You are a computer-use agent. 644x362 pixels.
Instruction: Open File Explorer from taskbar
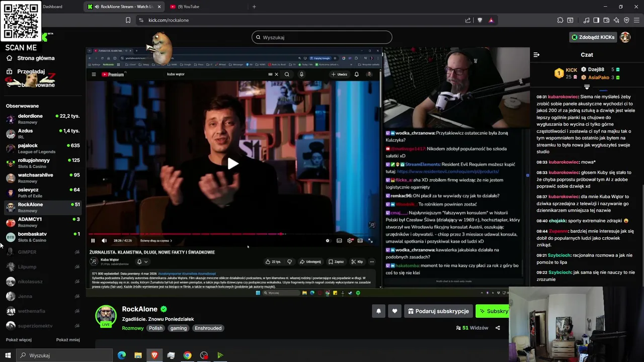pos(138,355)
